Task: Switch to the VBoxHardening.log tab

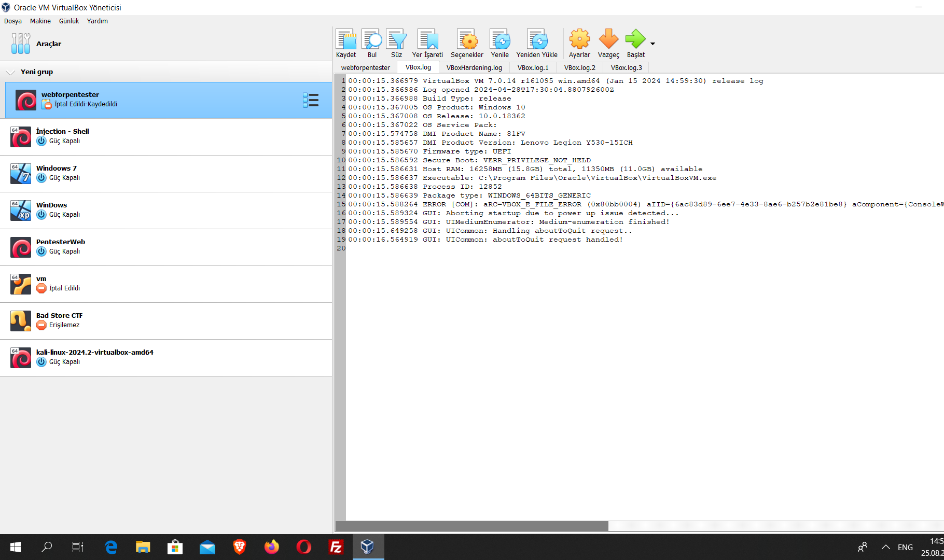Action: [474, 67]
